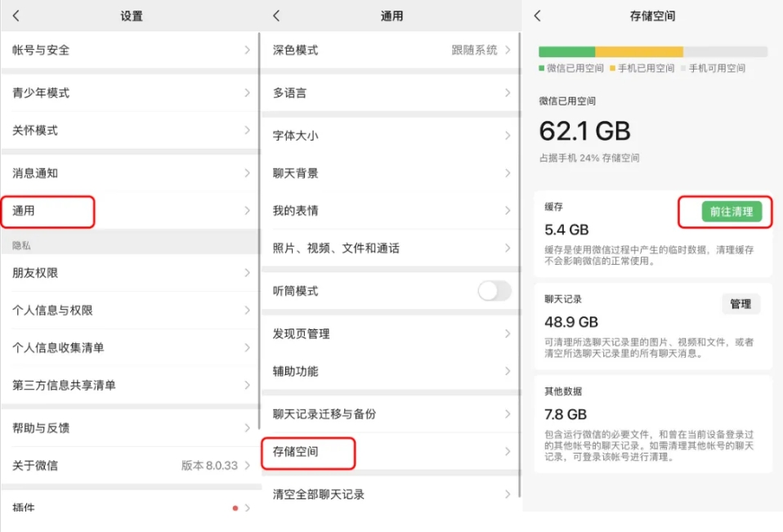Tap back arrow on 存储空间 screen
783x532 pixels.
coord(537,16)
